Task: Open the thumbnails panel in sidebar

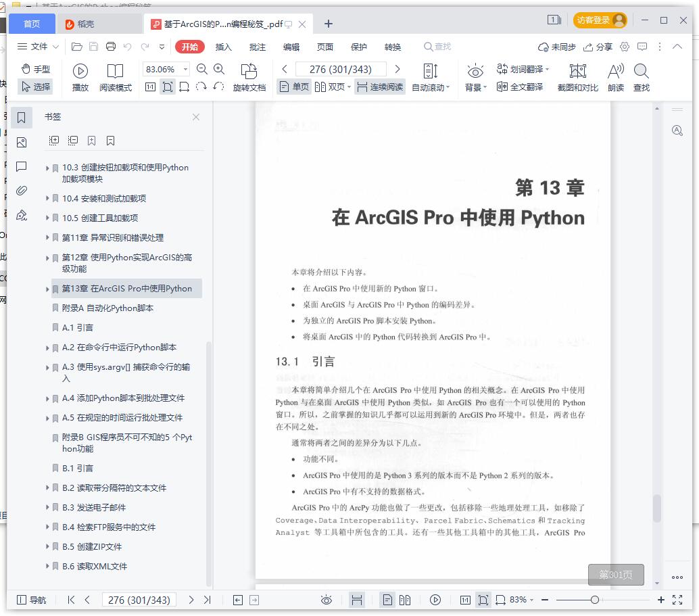Action: pos(22,142)
